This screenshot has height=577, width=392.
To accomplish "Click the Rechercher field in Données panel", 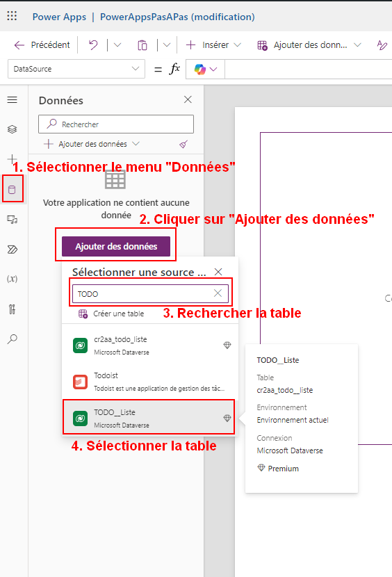I will coord(116,124).
